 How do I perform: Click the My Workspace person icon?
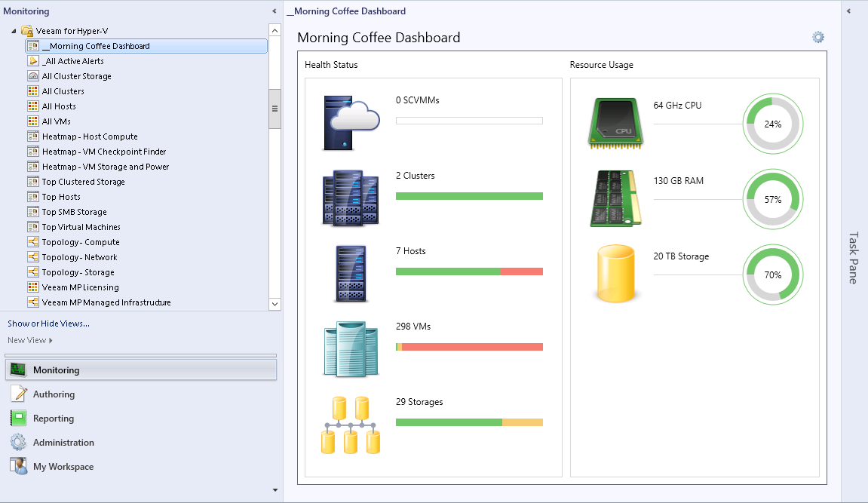[x=18, y=466]
